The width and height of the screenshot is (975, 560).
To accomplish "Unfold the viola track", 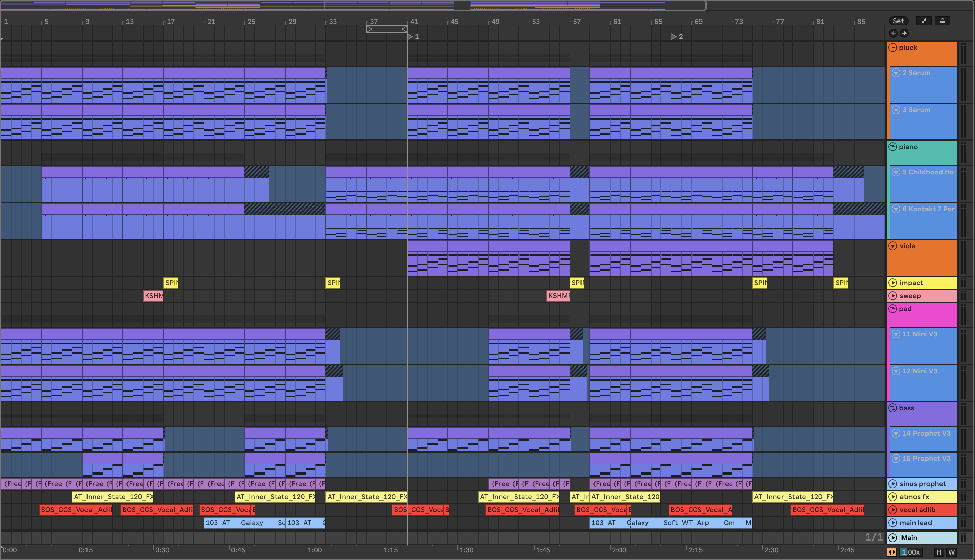I will pos(893,246).
